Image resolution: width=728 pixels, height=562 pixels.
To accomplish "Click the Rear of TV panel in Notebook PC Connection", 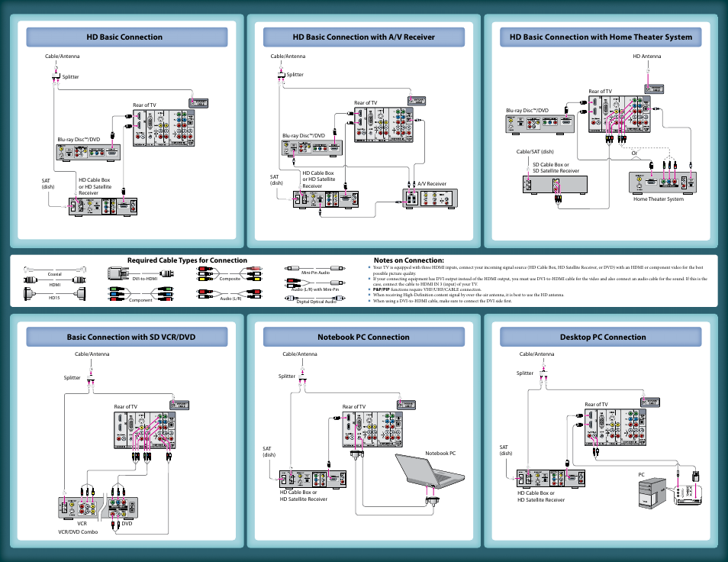I will [372, 429].
